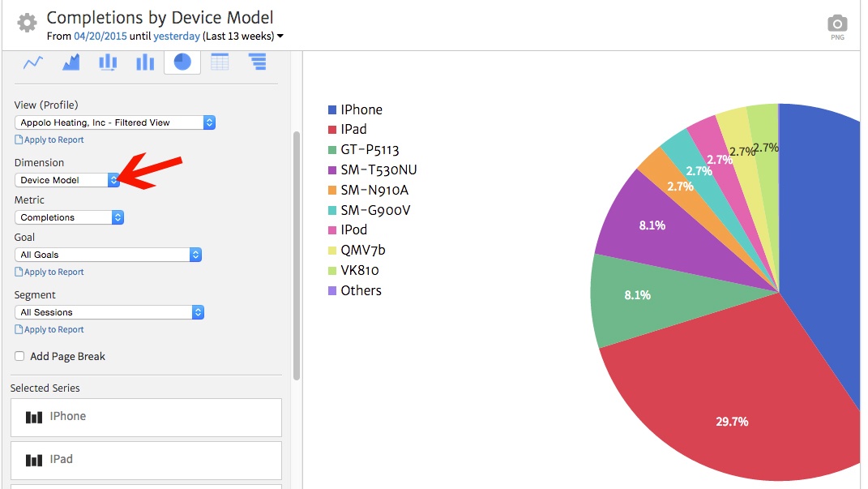The height and width of the screenshot is (489, 868).
Task: Switch to the table view icon
Action: (x=219, y=62)
